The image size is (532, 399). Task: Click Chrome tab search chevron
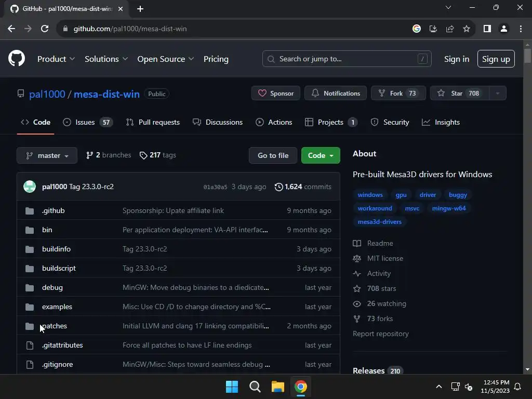click(448, 7)
